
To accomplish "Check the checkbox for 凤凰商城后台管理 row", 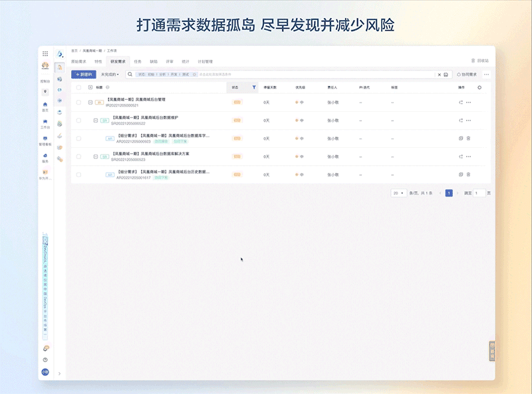I will coord(79,102).
